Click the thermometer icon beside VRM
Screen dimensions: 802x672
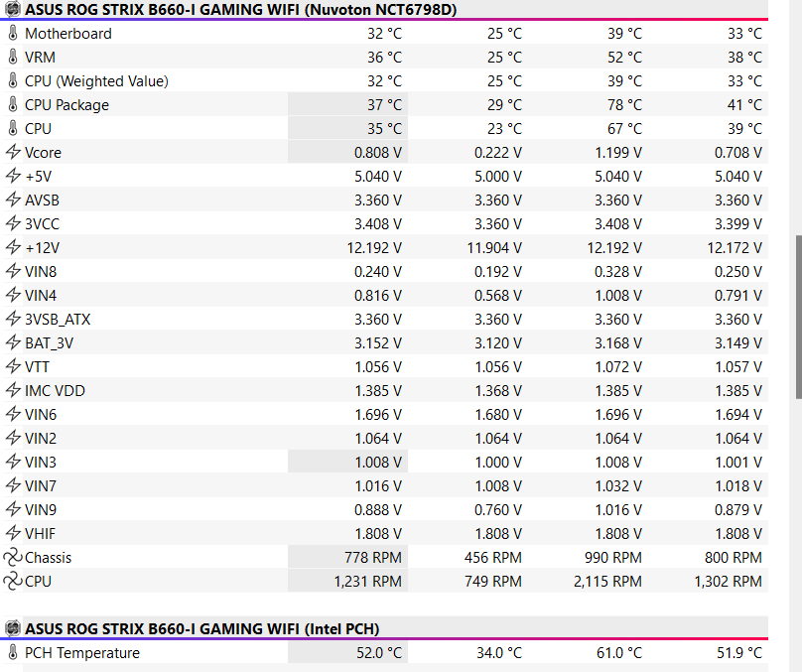click(13, 58)
